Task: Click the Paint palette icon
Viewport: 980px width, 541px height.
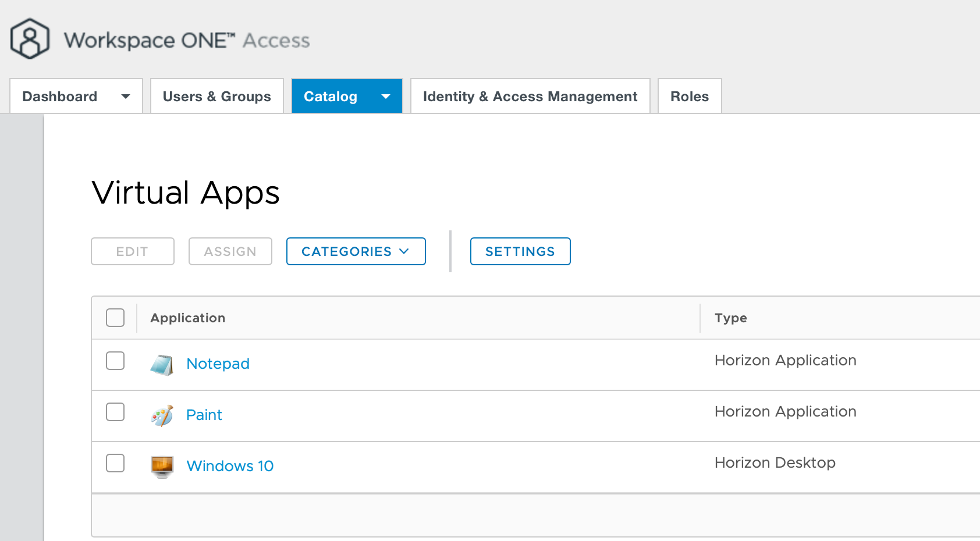Action: (162, 415)
